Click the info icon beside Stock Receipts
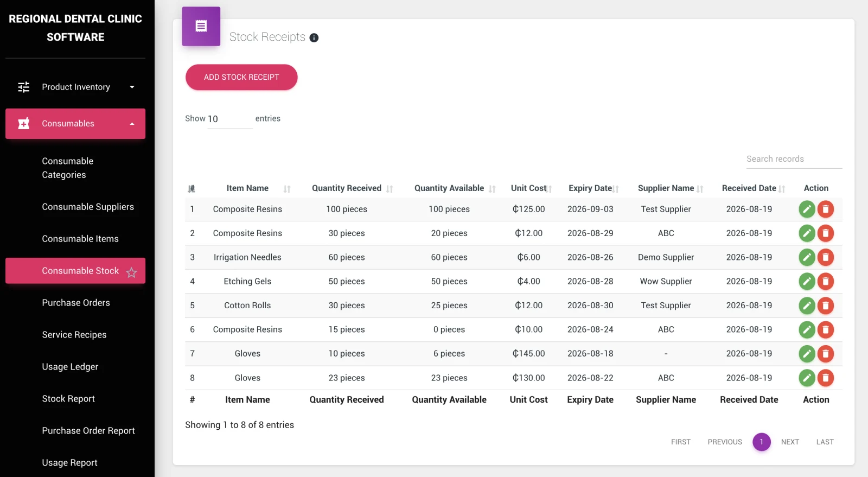The width and height of the screenshot is (868, 477). pyautogui.click(x=314, y=37)
